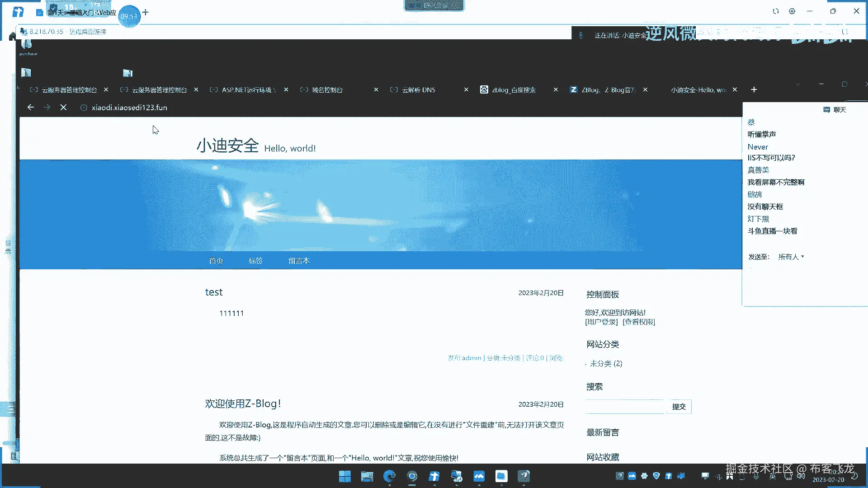Screen dimensions: 868x488
Task: Open Microsoft Edge from taskbar
Action: pos(389,476)
